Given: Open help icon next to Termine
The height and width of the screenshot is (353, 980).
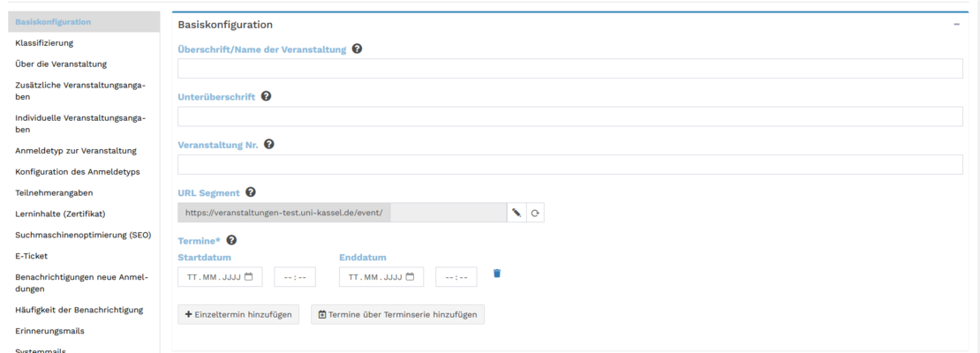Looking at the screenshot, I should tap(231, 240).
